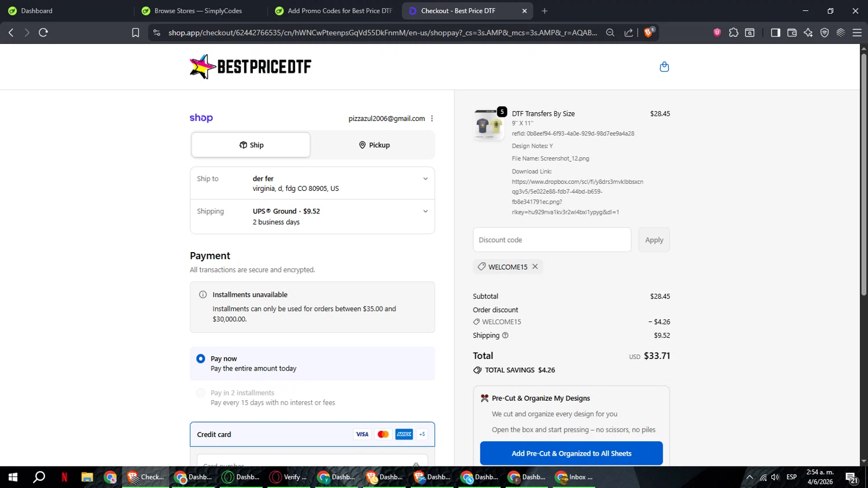Open the shopping bag cart icon
This screenshot has width=868, height=488.
[x=664, y=67]
